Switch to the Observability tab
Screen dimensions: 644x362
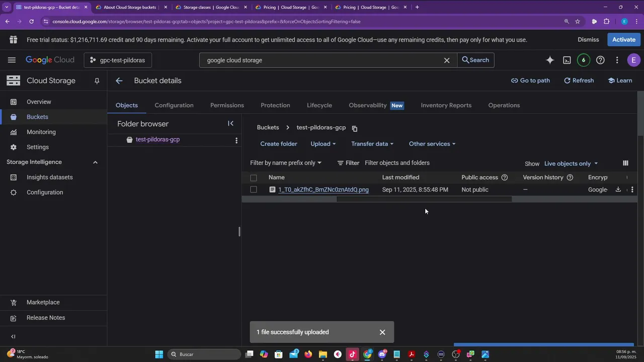pyautogui.click(x=376, y=105)
